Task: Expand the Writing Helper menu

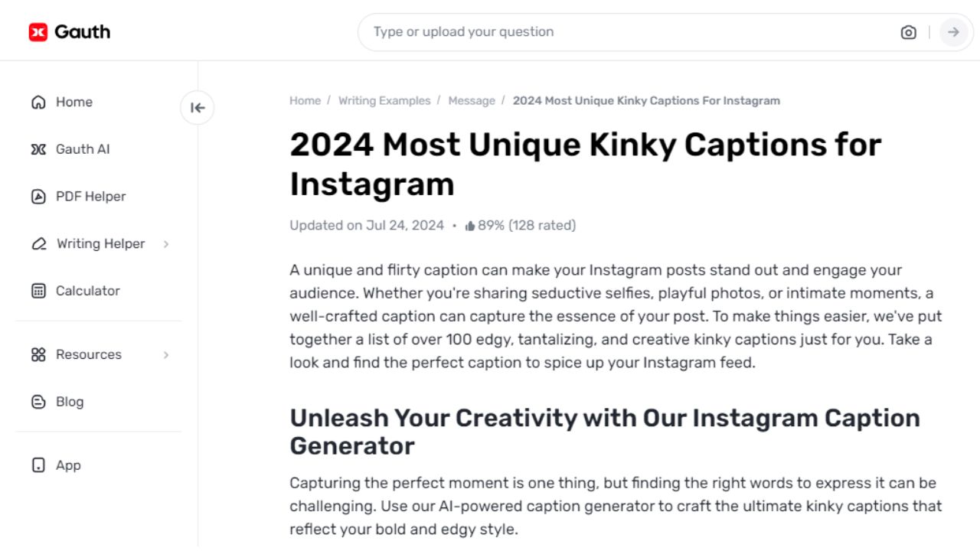Action: pos(167,243)
